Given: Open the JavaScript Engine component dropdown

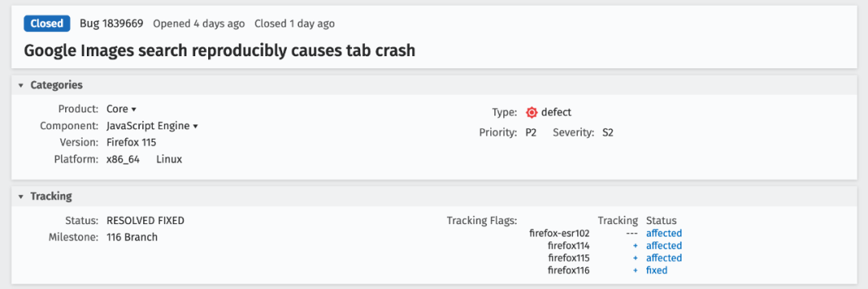Looking at the screenshot, I should pos(152,126).
